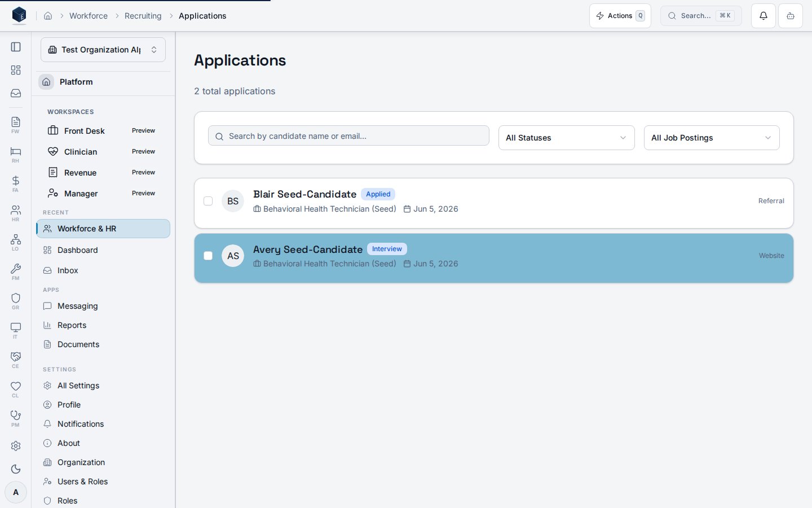Open the IT monitor module icon
This screenshot has width=812, height=508.
pyautogui.click(x=16, y=330)
